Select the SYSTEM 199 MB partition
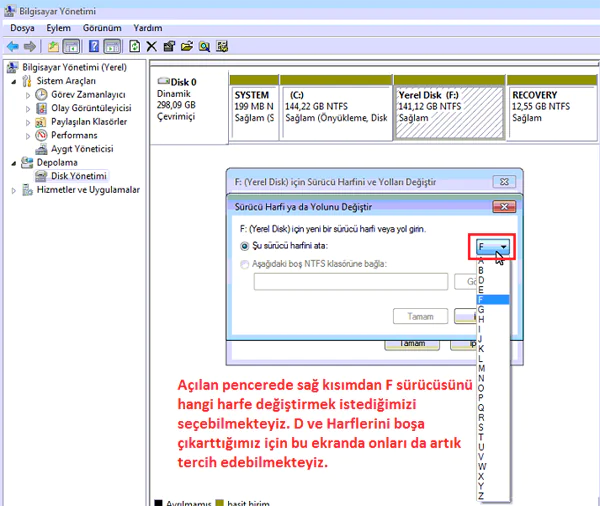The width and height of the screenshot is (600, 506). point(254,108)
